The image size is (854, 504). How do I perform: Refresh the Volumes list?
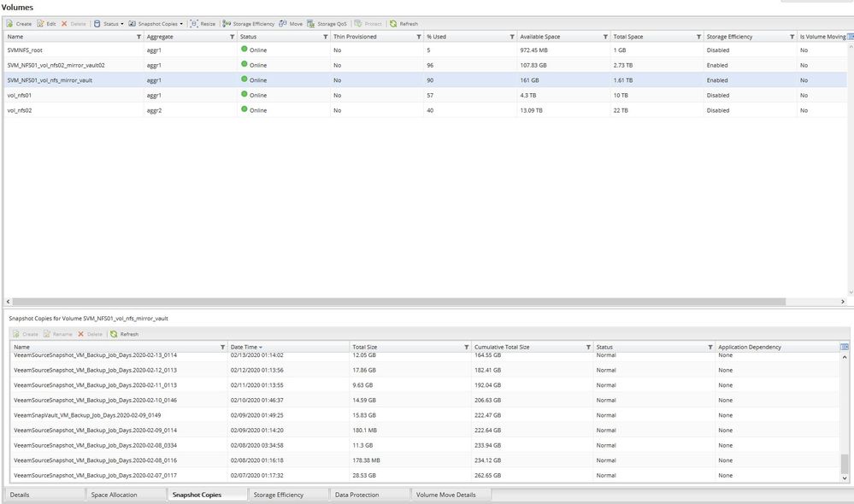404,24
